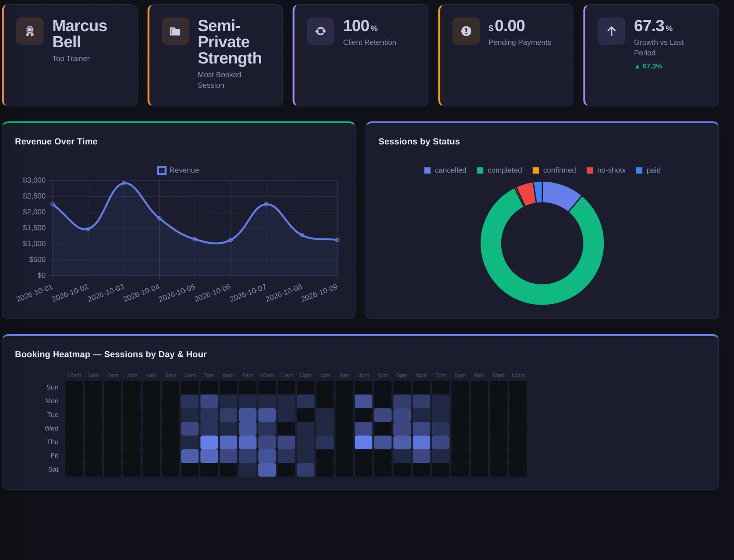Toggle the cancelled legend entry
Image resolution: width=734 pixels, height=560 pixels.
445,170
